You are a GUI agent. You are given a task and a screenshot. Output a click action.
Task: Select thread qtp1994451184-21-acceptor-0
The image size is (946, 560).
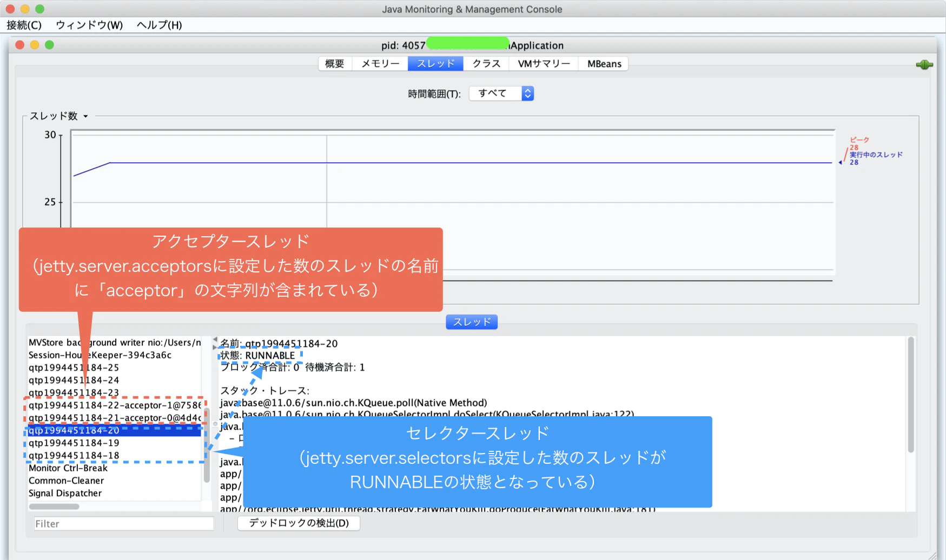pyautogui.click(x=115, y=418)
